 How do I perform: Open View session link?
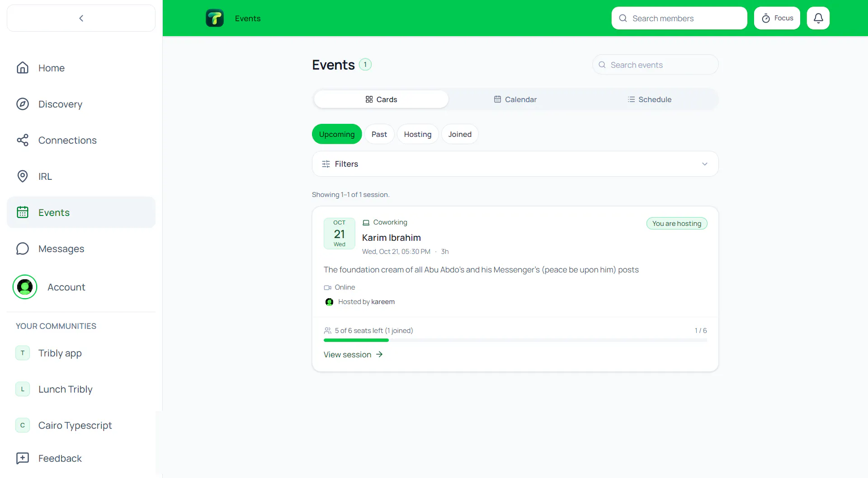click(x=353, y=355)
